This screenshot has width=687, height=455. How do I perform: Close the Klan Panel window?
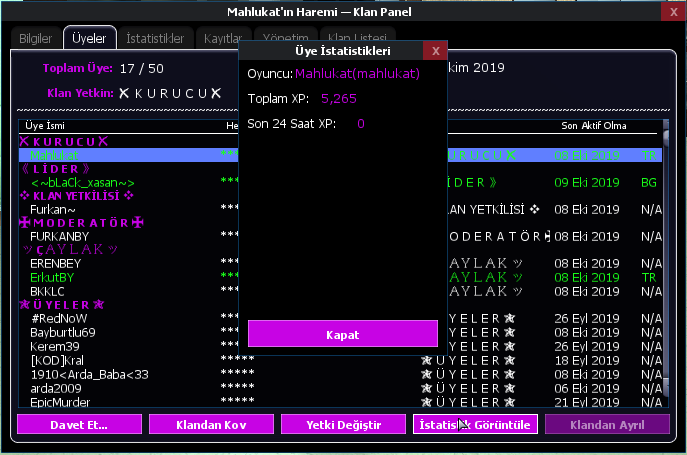tap(674, 12)
